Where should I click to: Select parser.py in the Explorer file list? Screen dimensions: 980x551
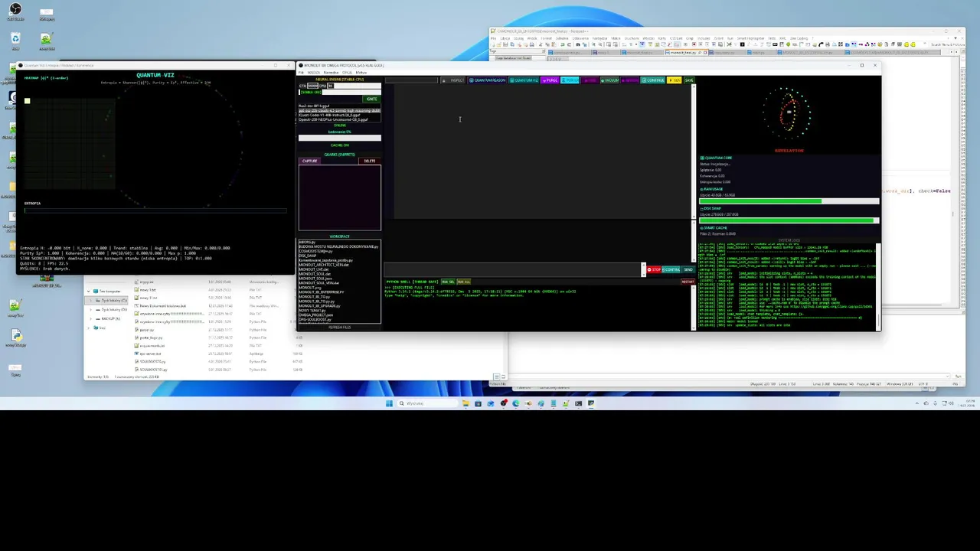pos(146,330)
